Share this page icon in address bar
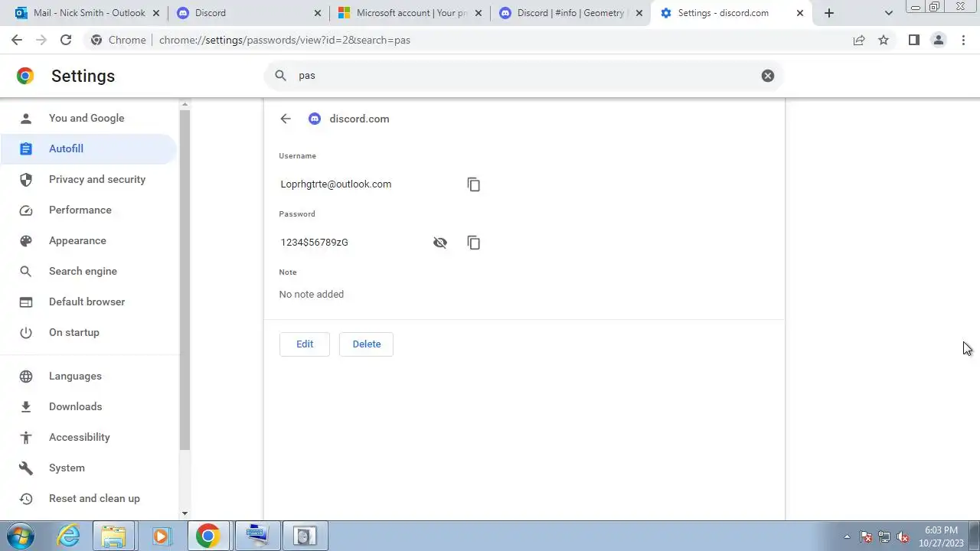980x551 pixels. tap(859, 40)
